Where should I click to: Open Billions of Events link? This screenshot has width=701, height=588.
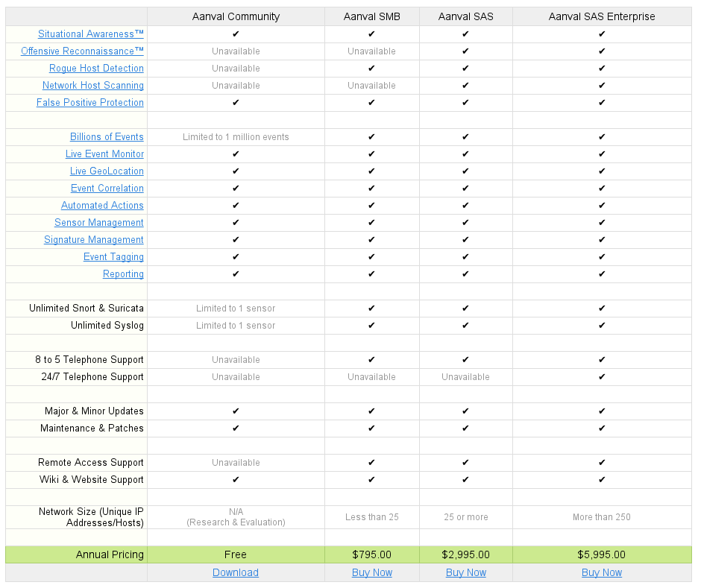click(107, 136)
